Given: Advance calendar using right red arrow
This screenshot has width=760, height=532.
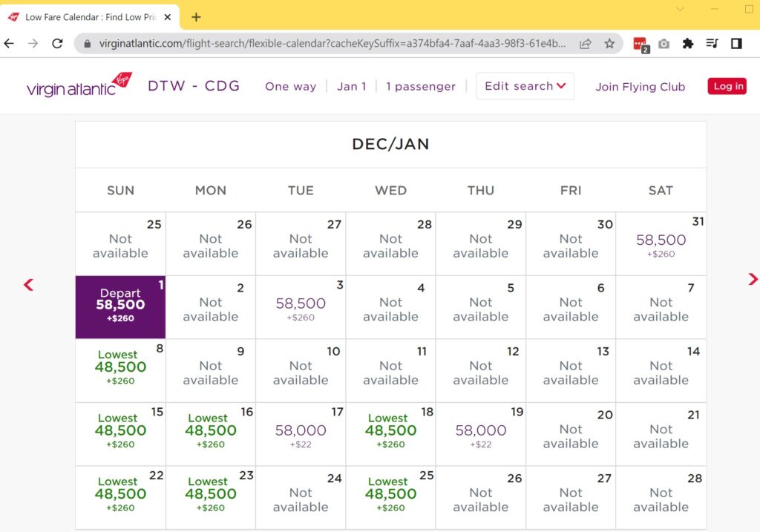Looking at the screenshot, I should 753,280.
